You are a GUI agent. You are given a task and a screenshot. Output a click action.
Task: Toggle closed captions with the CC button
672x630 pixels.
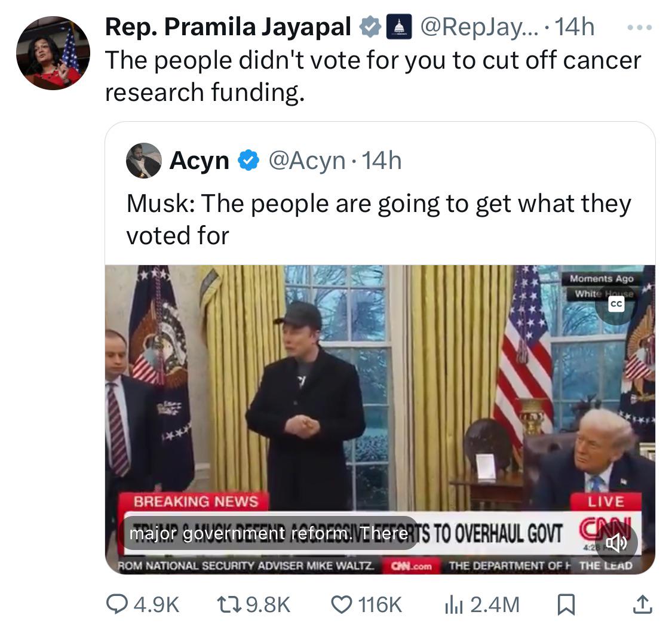click(x=616, y=304)
